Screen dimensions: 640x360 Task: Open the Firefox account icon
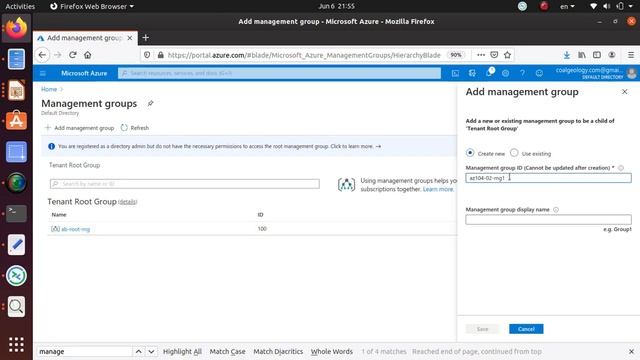point(612,55)
